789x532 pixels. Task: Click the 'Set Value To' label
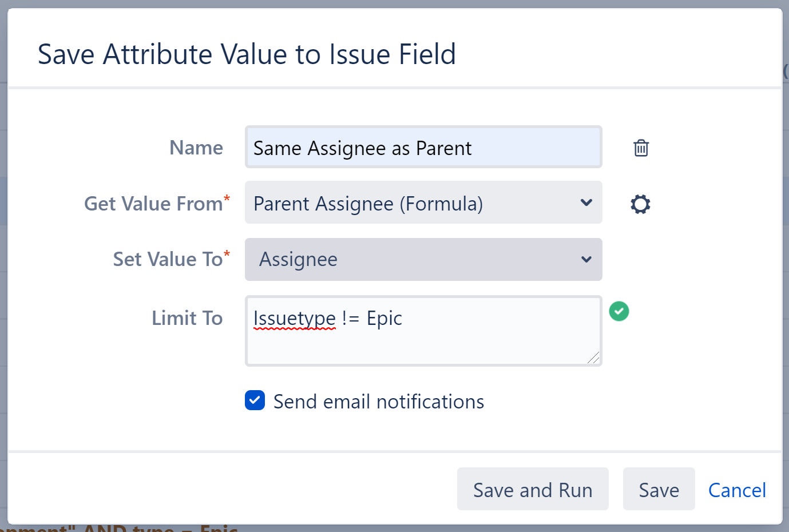coord(168,259)
